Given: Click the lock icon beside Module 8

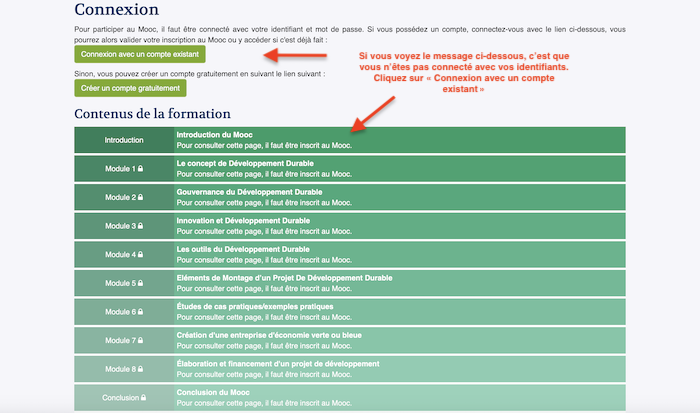Looking at the screenshot, I should [x=140, y=368].
